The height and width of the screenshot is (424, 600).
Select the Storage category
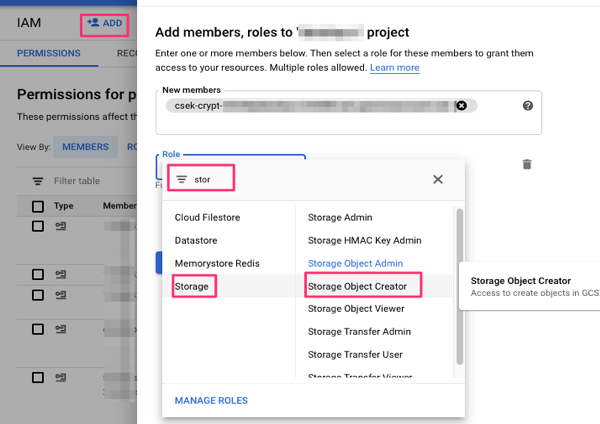(x=192, y=287)
